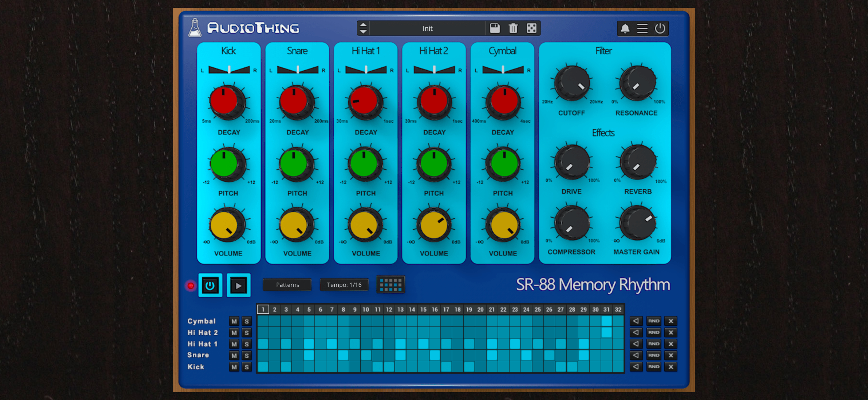Mute the Hi Hat 1 track
The height and width of the screenshot is (400, 868).
pyautogui.click(x=234, y=344)
